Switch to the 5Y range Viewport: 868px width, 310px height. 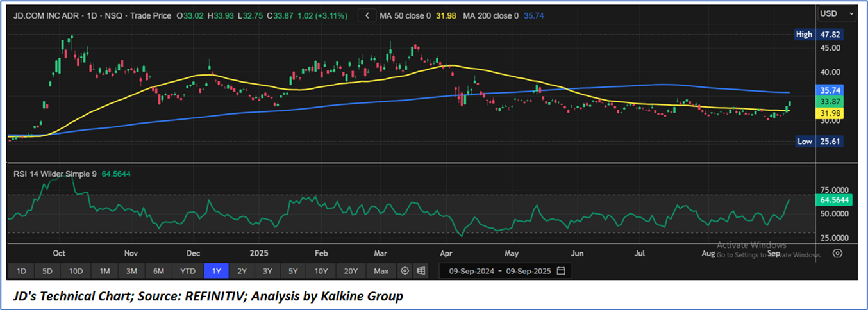coord(293,271)
